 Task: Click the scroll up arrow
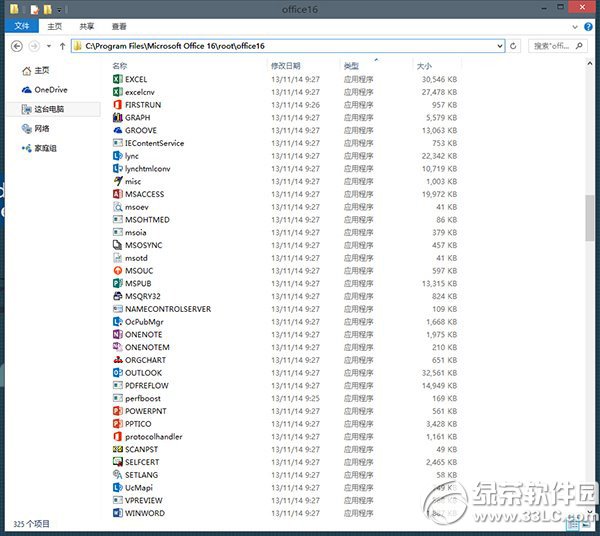click(589, 64)
